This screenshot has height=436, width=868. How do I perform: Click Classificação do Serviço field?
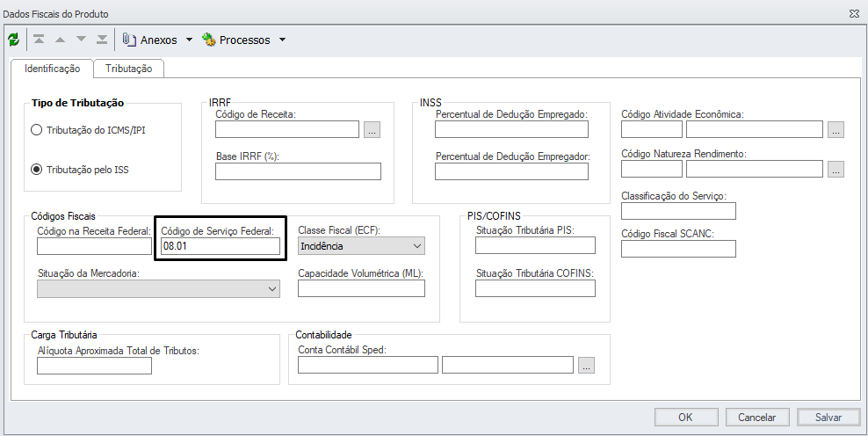[x=678, y=211]
